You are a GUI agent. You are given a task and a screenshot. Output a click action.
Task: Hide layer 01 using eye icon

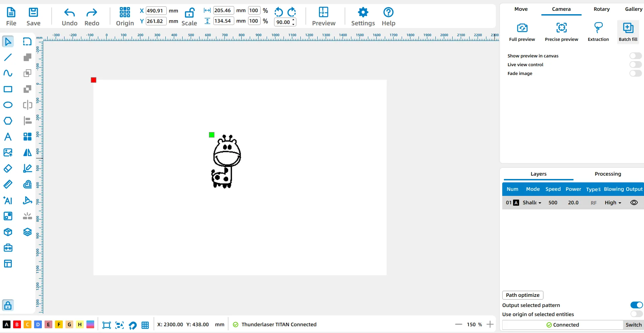click(634, 203)
